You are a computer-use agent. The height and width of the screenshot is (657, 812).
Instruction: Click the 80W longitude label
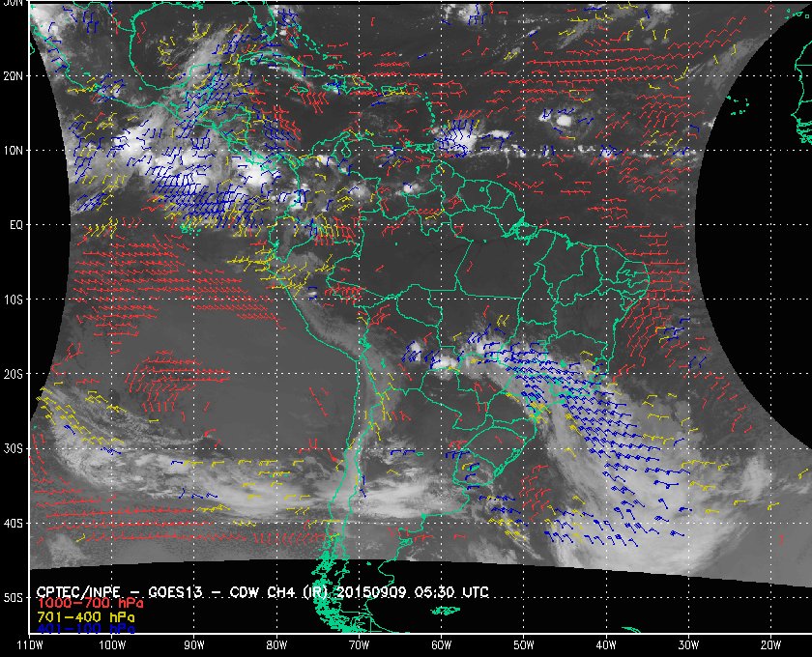coord(276,645)
